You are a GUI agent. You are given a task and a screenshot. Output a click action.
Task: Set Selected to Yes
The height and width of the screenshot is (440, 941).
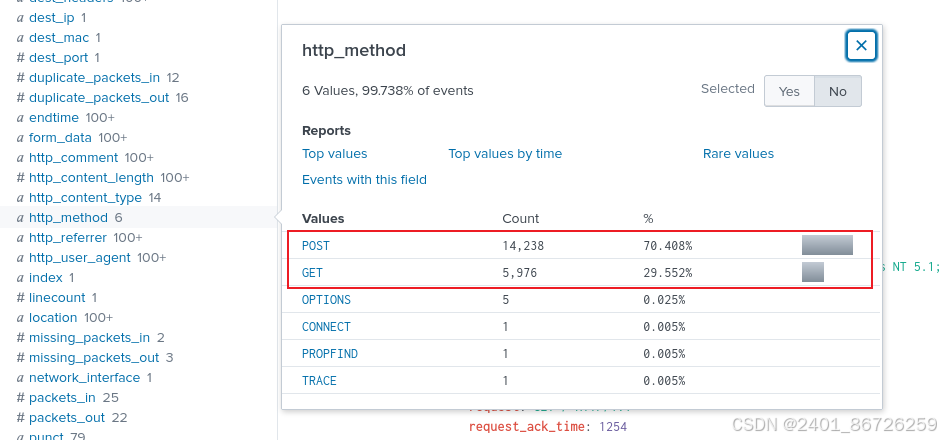click(789, 91)
